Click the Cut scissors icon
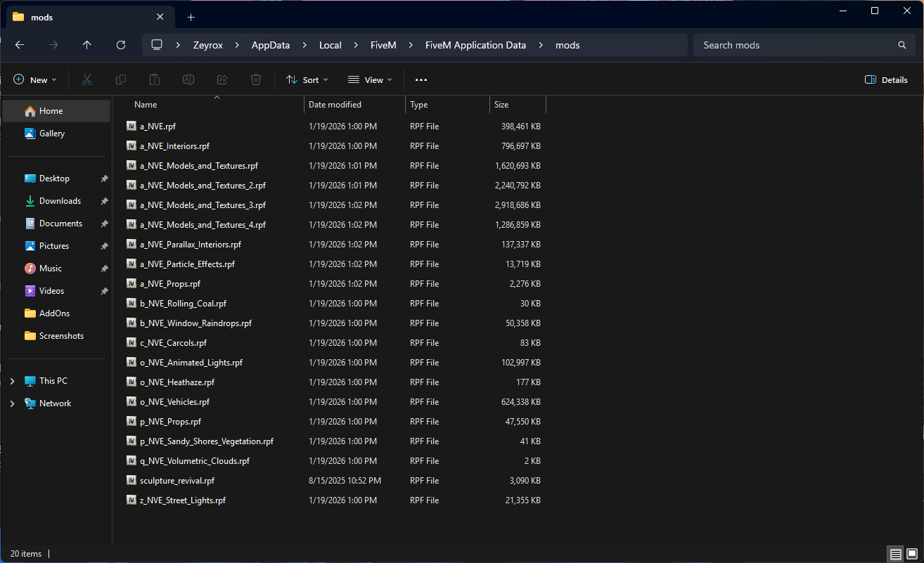This screenshot has width=924, height=563. [87, 80]
